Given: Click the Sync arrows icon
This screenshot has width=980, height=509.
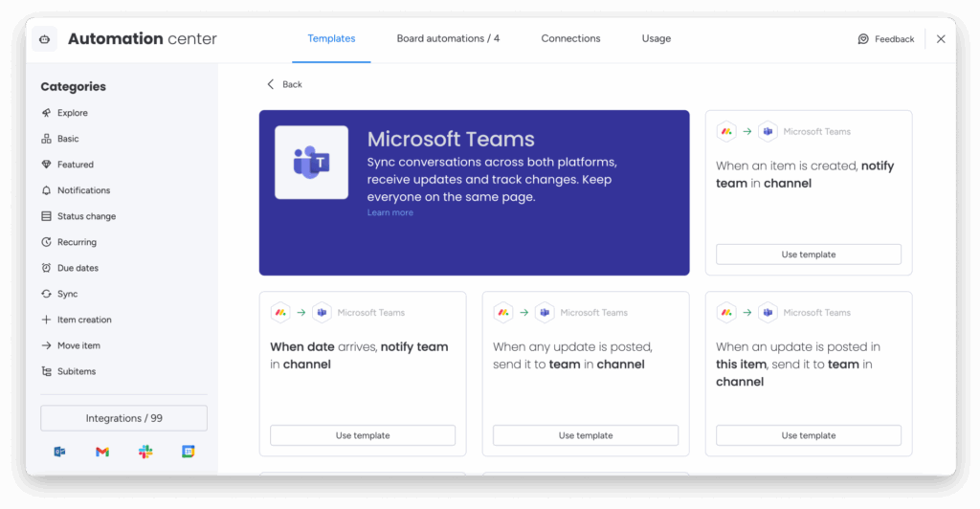Looking at the screenshot, I should click(x=46, y=294).
